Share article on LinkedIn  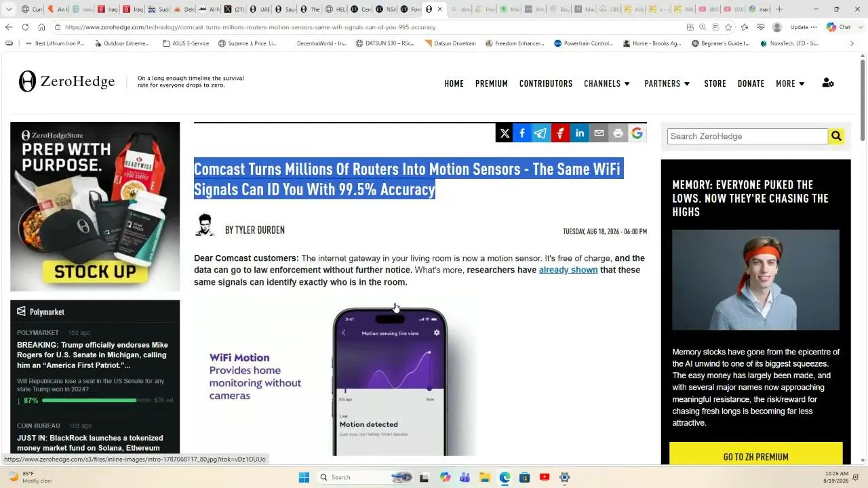(x=580, y=134)
